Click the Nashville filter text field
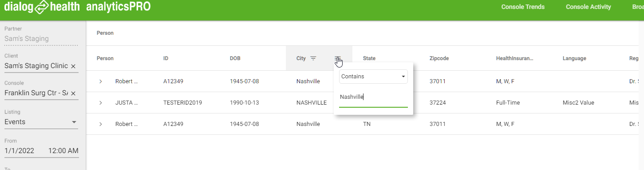The width and height of the screenshot is (644, 170). (373, 97)
